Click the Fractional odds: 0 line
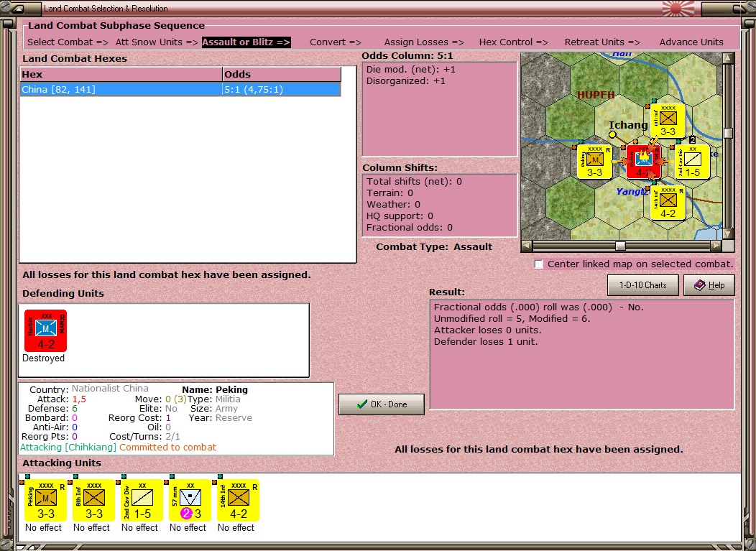The height and width of the screenshot is (551, 756). coord(410,228)
